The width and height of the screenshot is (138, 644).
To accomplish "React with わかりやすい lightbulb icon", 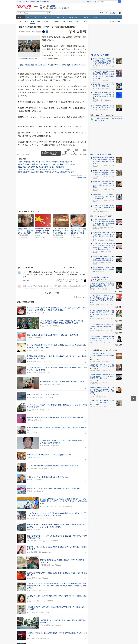I will point(74,152).
